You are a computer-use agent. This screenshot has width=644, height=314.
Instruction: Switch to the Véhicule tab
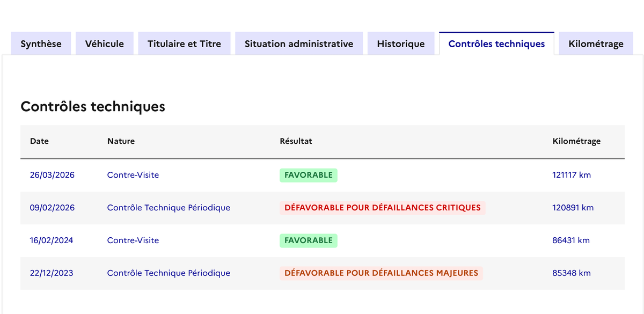click(104, 44)
